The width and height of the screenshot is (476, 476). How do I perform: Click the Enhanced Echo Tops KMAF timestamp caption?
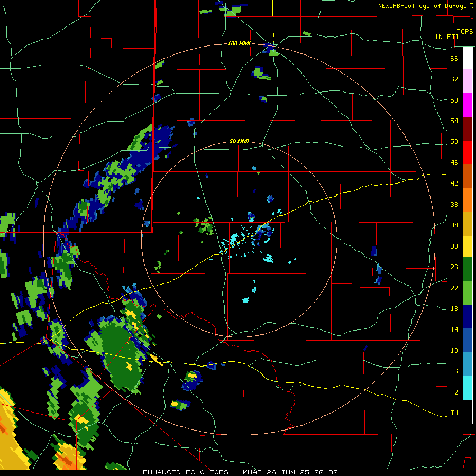coord(240,472)
